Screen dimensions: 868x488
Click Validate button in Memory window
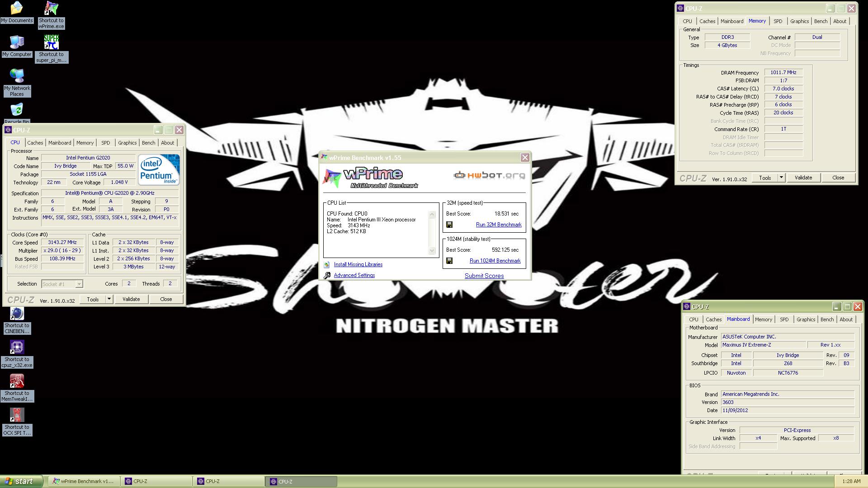pos(803,178)
